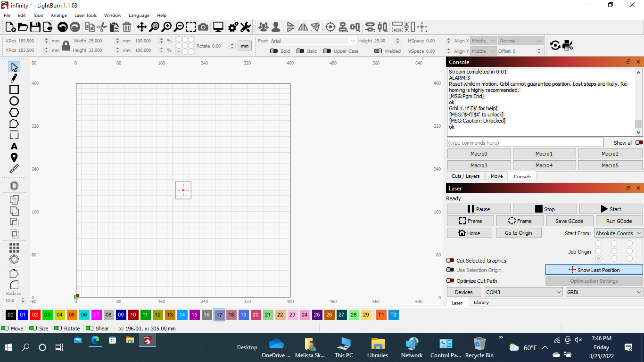
Task: Select the Draw Lines pencil tool
Action: [14, 78]
